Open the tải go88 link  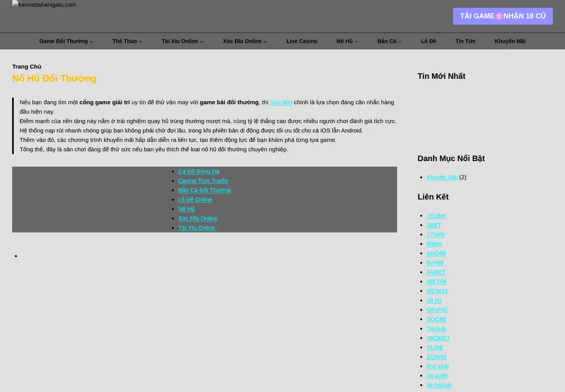437,376
